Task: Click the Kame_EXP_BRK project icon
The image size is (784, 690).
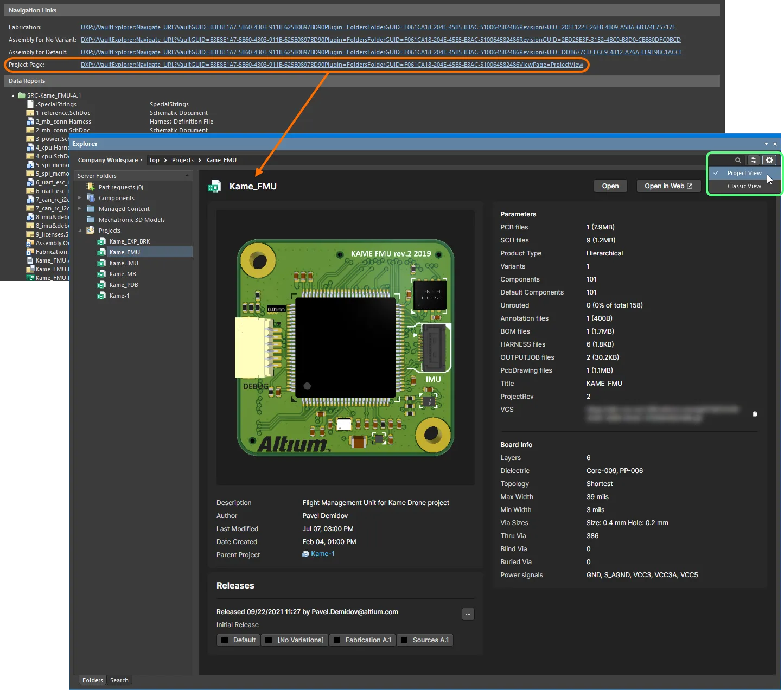Action: [101, 241]
